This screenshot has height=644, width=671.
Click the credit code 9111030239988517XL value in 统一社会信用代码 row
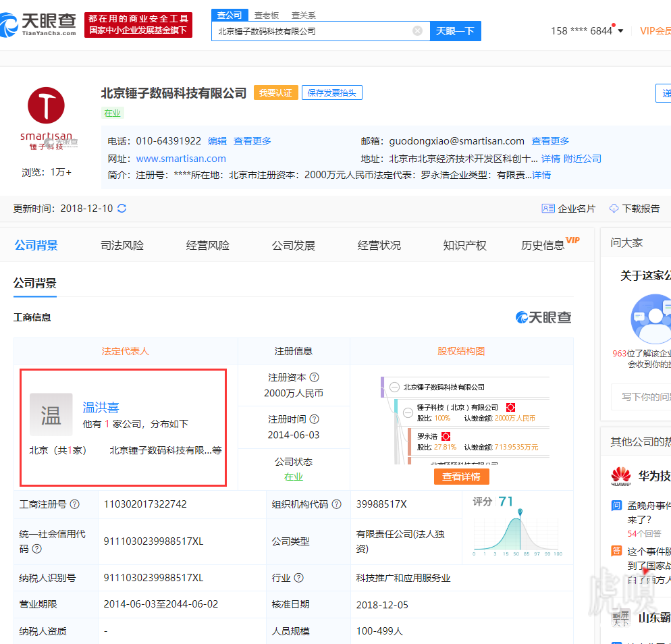pos(154,541)
